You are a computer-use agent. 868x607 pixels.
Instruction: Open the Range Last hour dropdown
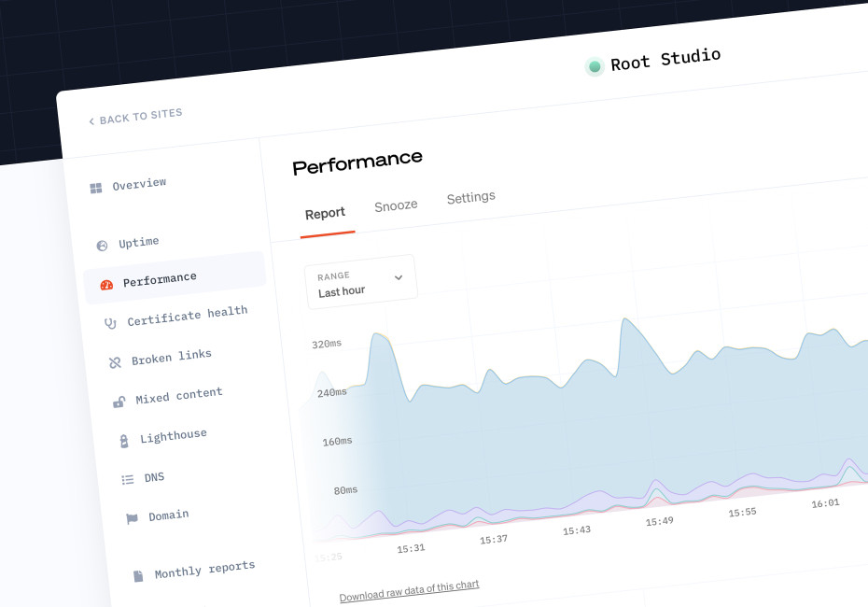361,282
